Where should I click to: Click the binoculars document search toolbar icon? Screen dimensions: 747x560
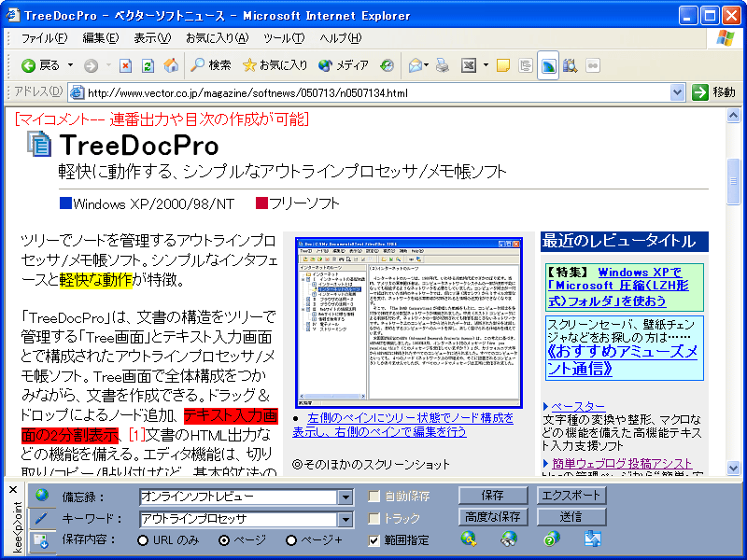coord(570,65)
